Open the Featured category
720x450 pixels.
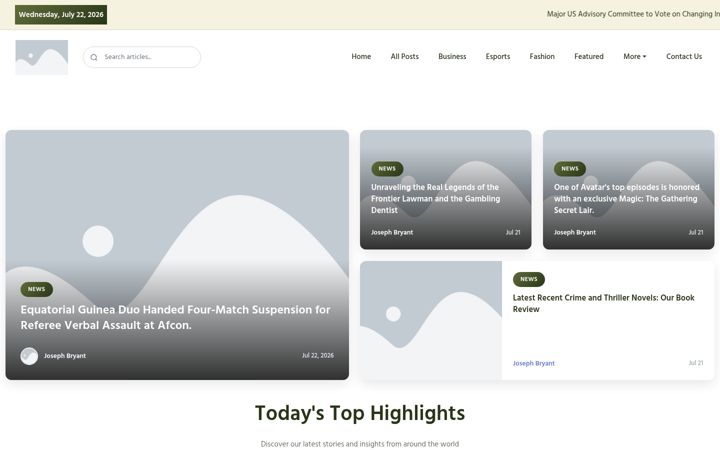pos(589,56)
